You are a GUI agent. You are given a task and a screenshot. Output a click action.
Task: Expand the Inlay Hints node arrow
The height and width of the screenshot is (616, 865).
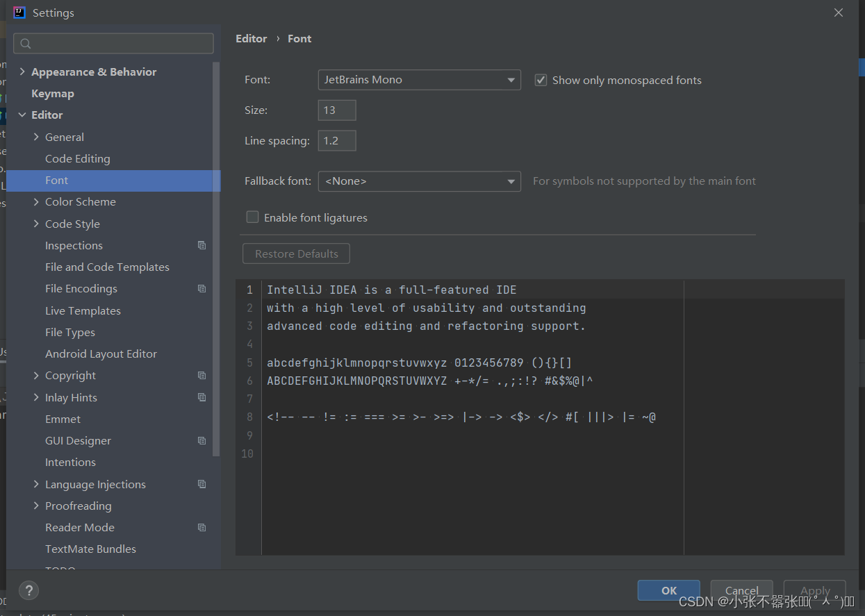[36, 397]
